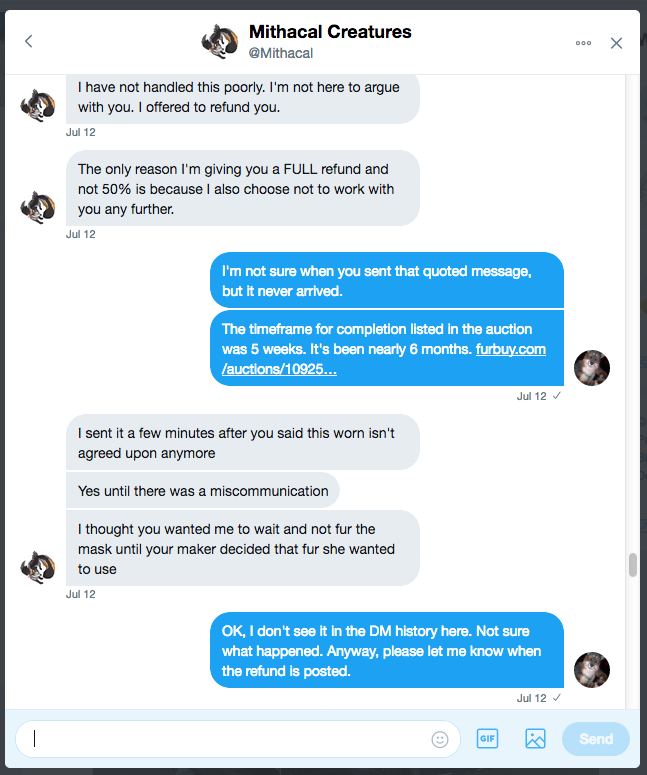Click the "it never arrived" message bubble

coord(386,279)
